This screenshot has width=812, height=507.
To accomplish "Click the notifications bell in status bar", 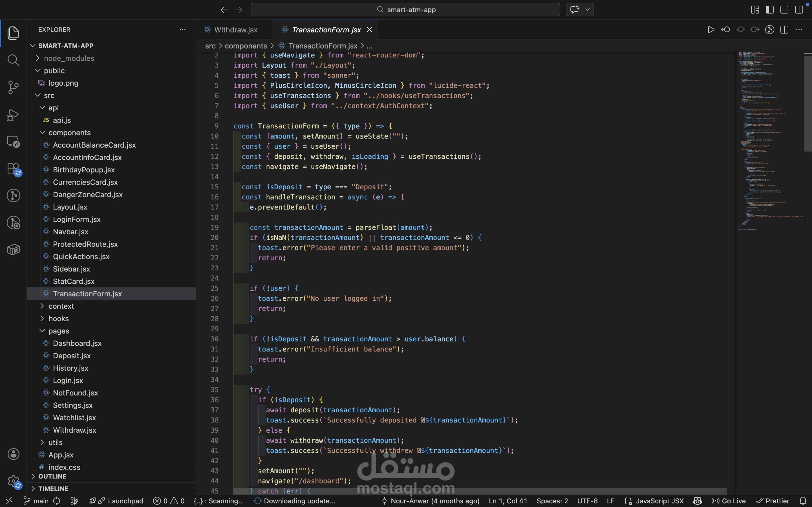I will click(803, 501).
